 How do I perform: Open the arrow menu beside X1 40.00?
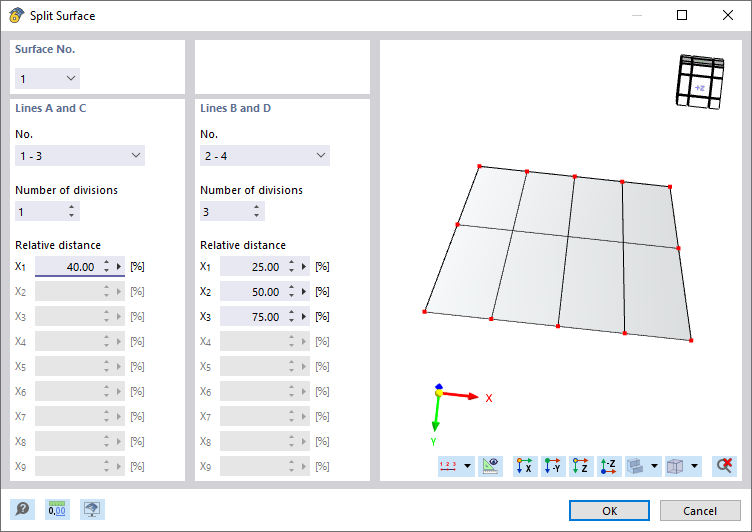(x=119, y=267)
